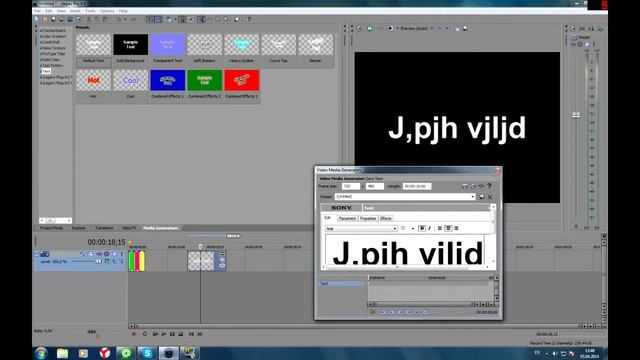Open the View menu
This screenshot has width=640, height=360.
[x=61, y=11]
